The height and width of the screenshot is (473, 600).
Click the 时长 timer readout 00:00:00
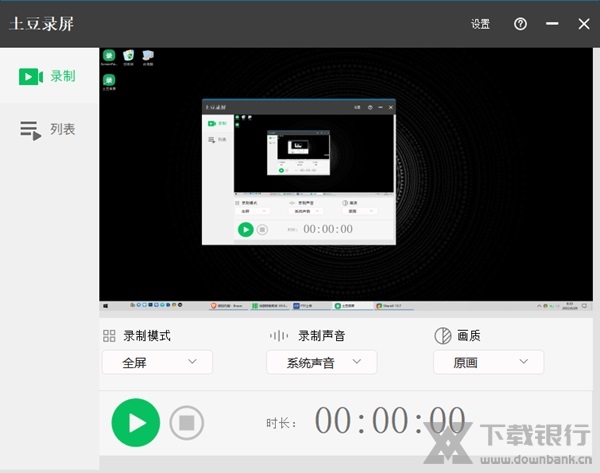click(390, 420)
